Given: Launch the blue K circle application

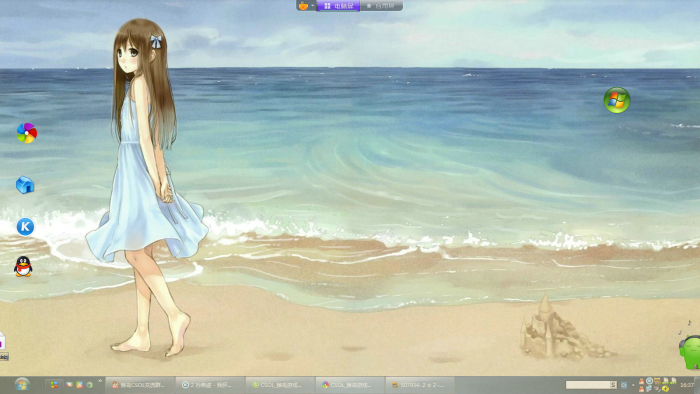Looking at the screenshot, I should [x=25, y=227].
